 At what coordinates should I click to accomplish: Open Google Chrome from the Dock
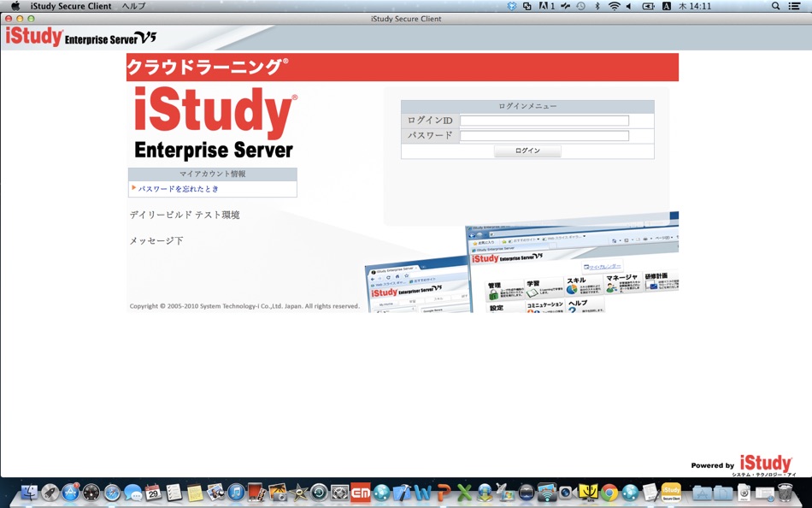click(x=609, y=493)
